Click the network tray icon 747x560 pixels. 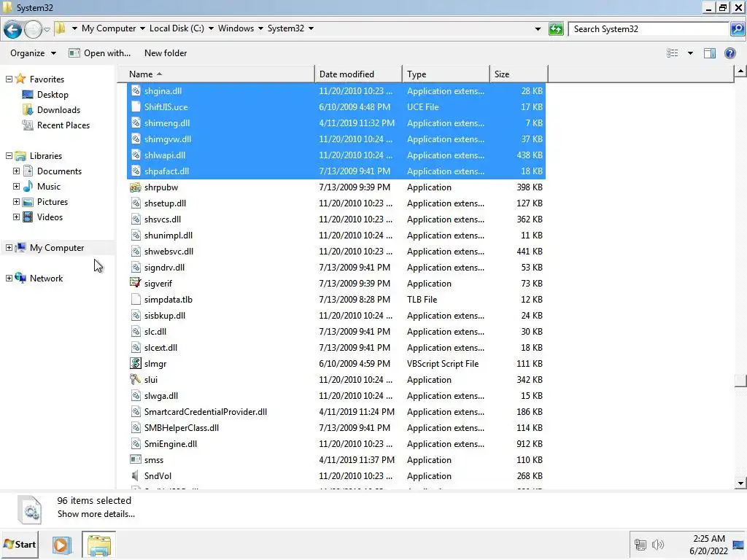(640, 544)
